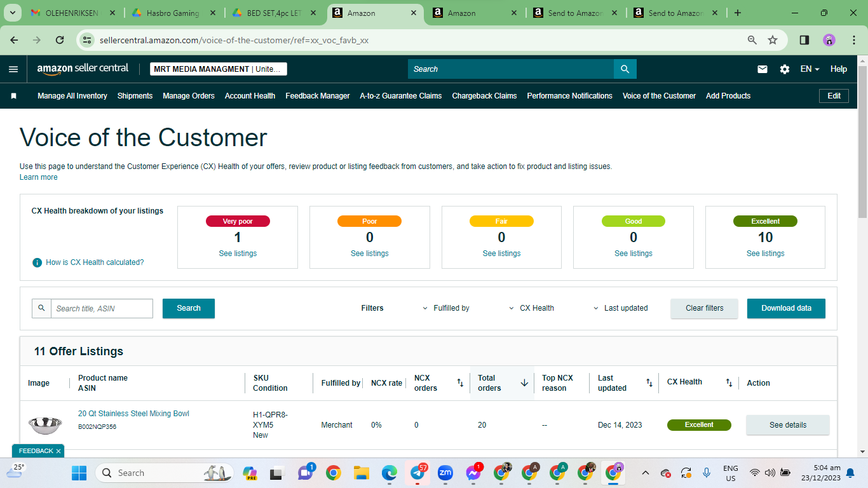
Task: Go to Manage All Inventory
Action: click(x=72, y=96)
